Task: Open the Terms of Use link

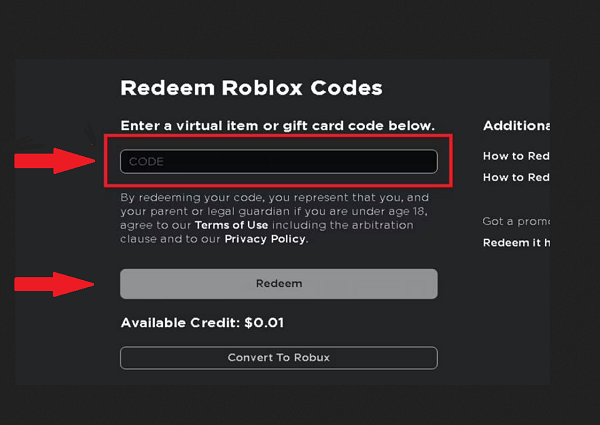Action: (x=232, y=225)
